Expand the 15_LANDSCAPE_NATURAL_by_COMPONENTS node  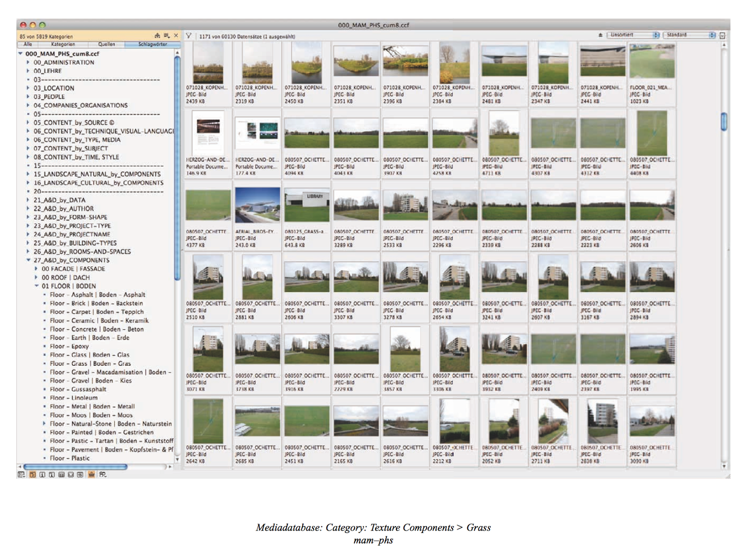click(28, 174)
